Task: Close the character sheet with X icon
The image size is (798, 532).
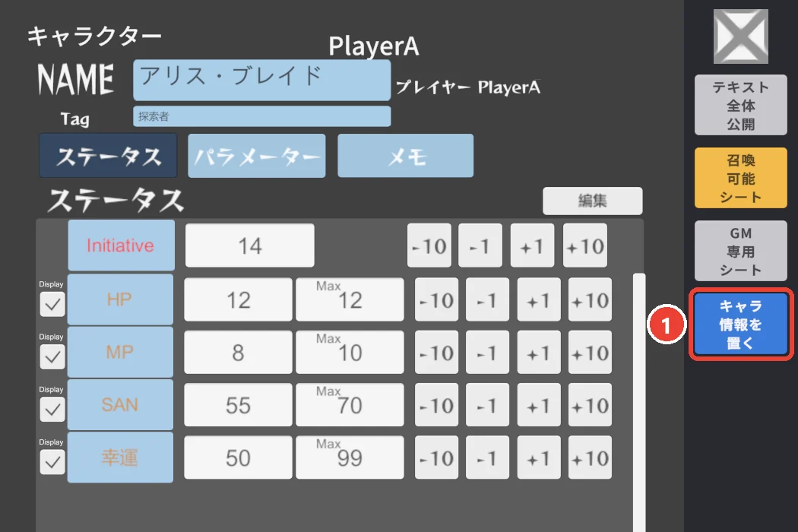Action: (740, 36)
